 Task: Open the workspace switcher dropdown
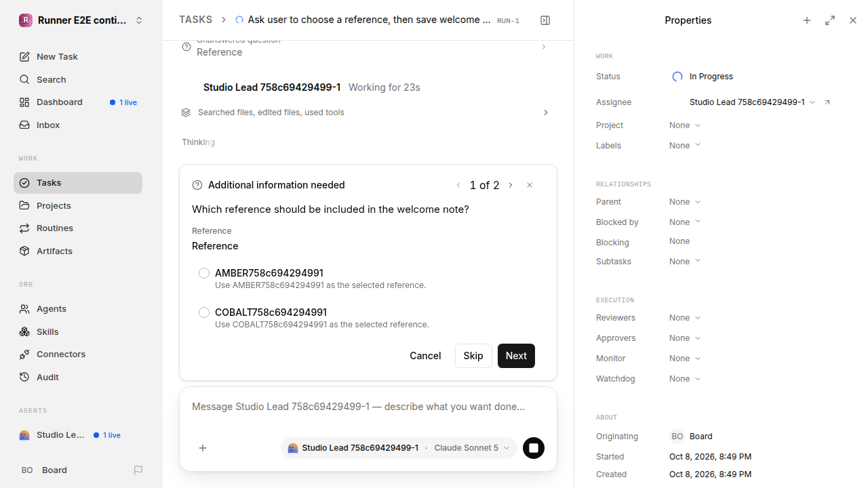[82, 20]
